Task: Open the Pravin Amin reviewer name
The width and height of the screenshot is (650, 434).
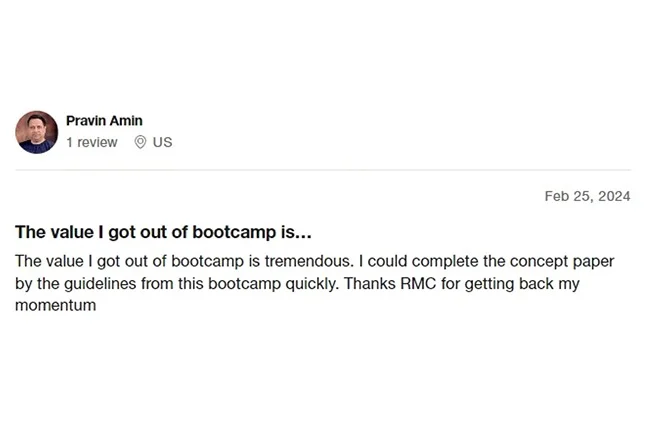Action: [104, 121]
